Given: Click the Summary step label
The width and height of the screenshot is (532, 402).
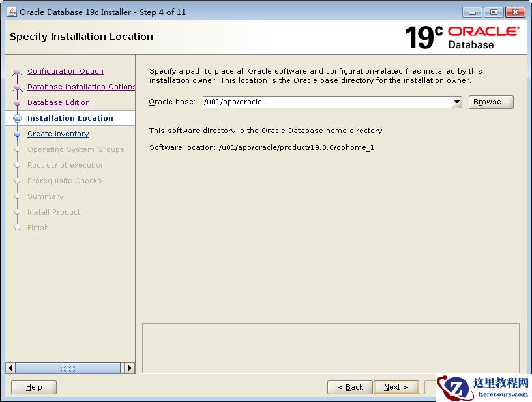Looking at the screenshot, I should coord(45,196).
